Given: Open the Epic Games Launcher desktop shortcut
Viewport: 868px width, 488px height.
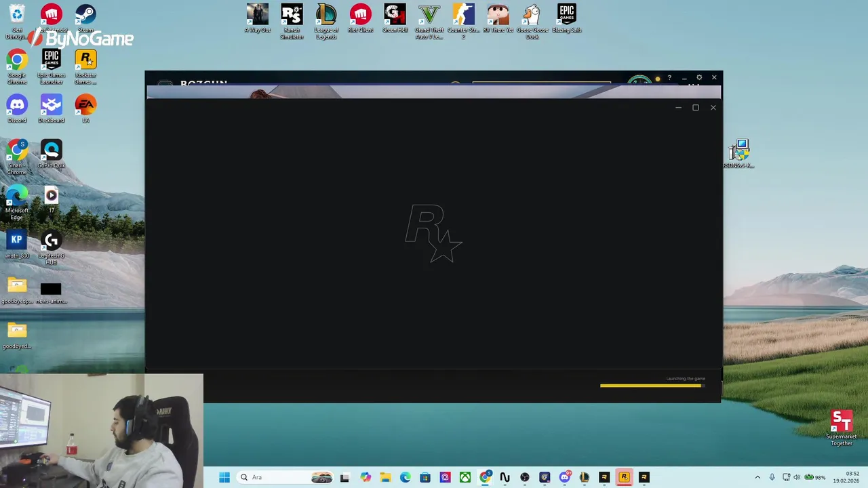Looking at the screenshot, I should pyautogui.click(x=52, y=67).
